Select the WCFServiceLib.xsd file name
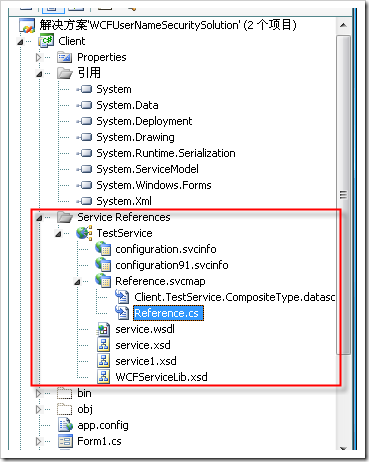The height and width of the screenshot is (462, 369). click(x=161, y=377)
